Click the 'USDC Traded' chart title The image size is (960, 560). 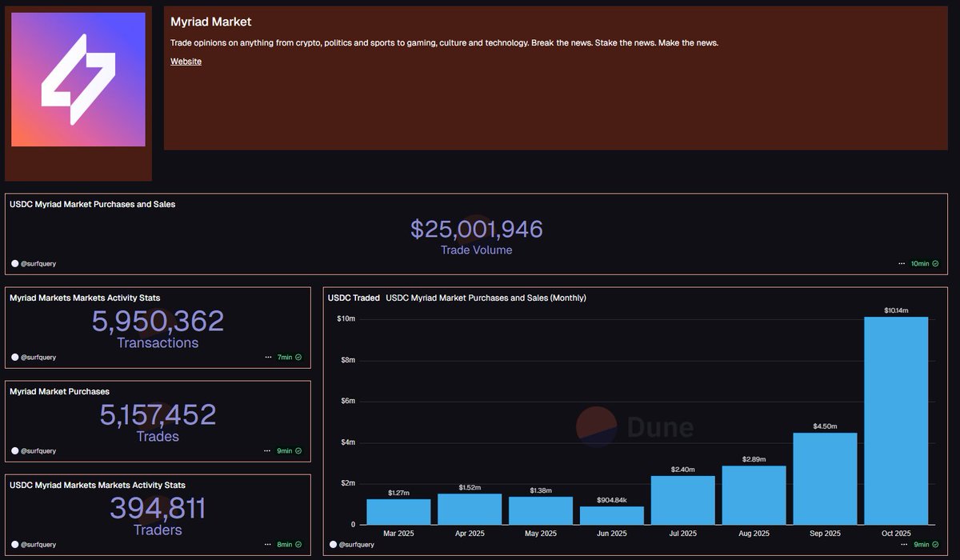[x=354, y=298]
